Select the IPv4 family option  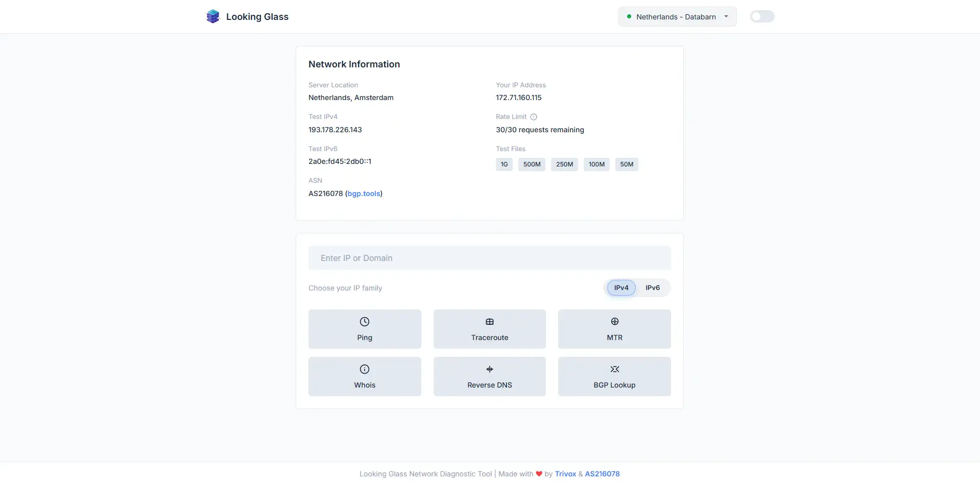coord(622,287)
